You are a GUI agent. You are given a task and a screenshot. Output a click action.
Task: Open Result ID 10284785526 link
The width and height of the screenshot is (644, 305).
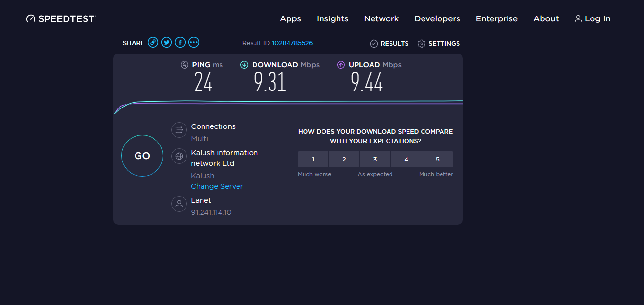coord(292,43)
